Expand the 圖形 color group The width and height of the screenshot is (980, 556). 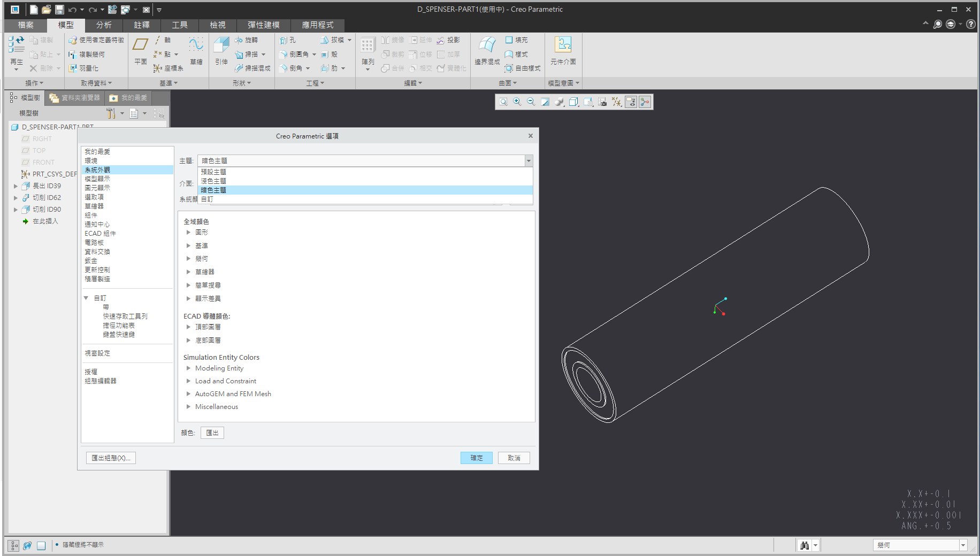click(188, 233)
